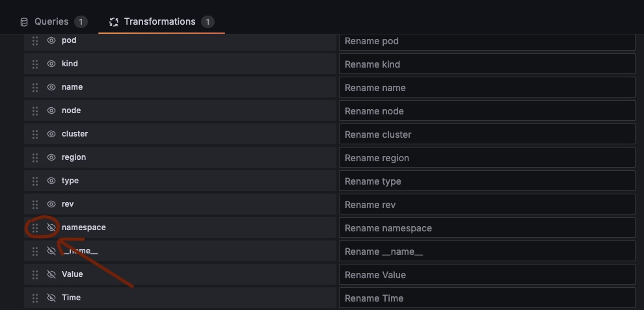The height and width of the screenshot is (310, 644).
Task: Click drag handle beside region field
Action: [35, 157]
